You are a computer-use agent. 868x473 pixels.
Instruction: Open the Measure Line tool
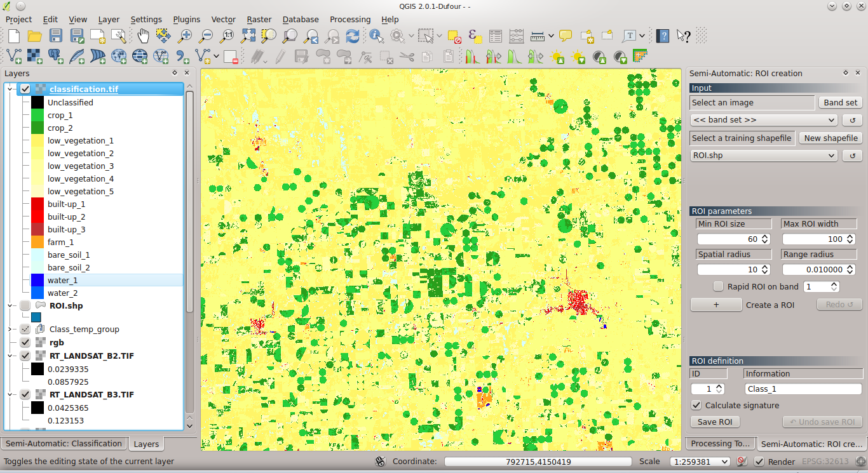click(x=537, y=36)
